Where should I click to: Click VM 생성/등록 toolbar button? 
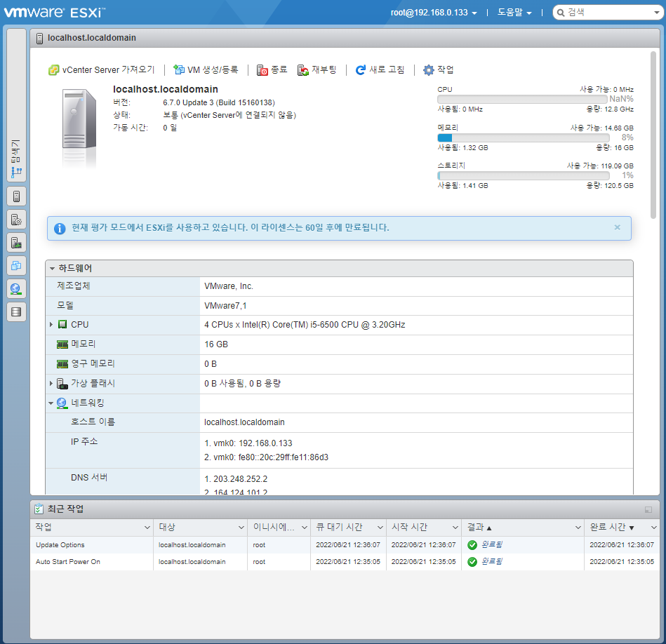[x=206, y=69]
